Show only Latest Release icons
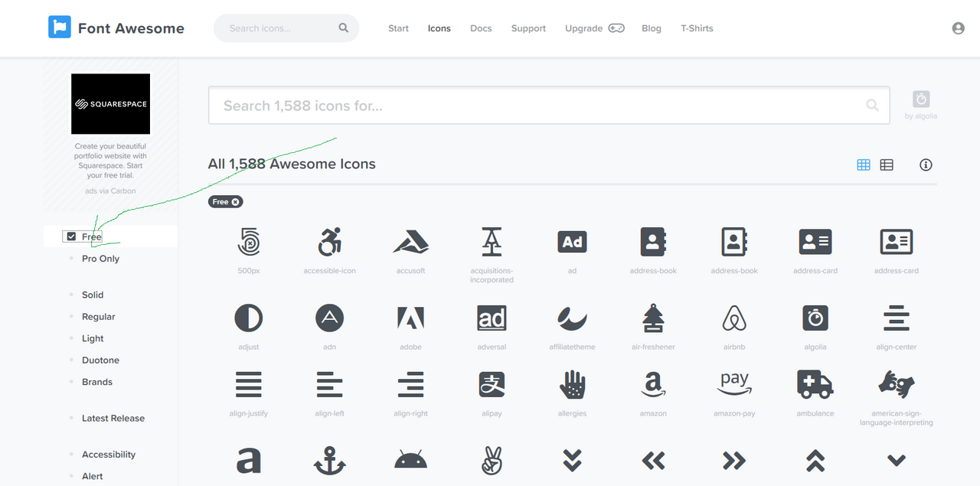 (113, 419)
